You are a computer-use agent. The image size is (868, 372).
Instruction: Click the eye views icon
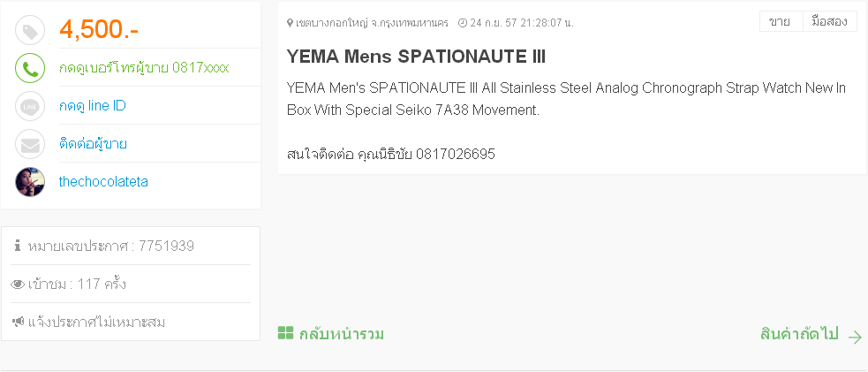(18, 285)
